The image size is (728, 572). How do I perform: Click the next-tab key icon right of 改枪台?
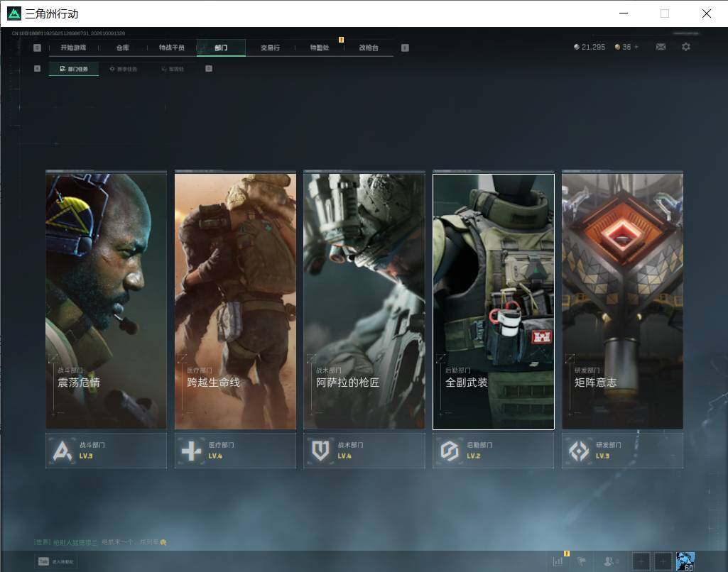click(x=405, y=48)
